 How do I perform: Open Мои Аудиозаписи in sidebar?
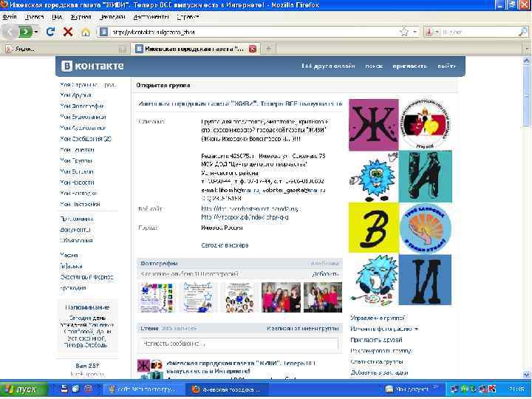(x=83, y=128)
